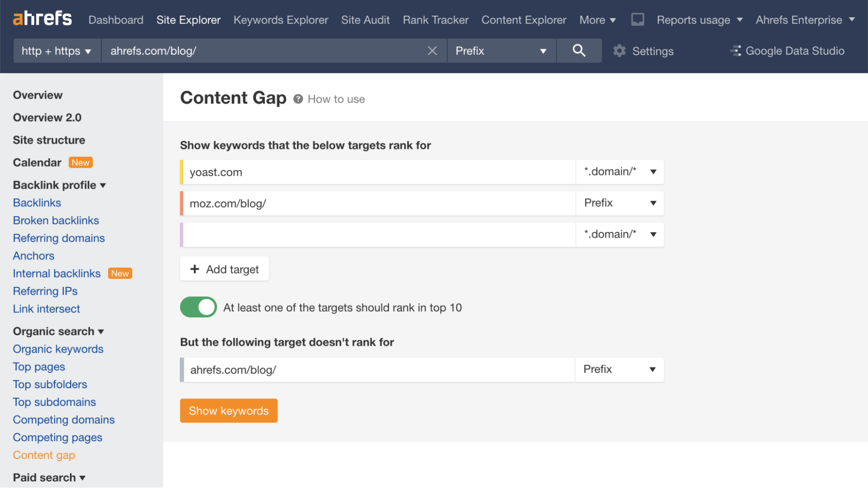
Task: Open Google Data Studio icon link
Action: tap(736, 51)
